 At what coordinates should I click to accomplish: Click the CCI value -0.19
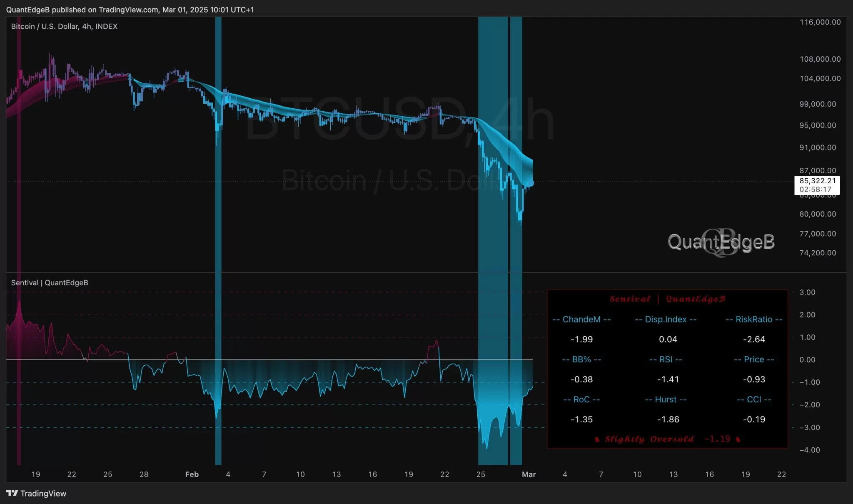click(x=754, y=419)
